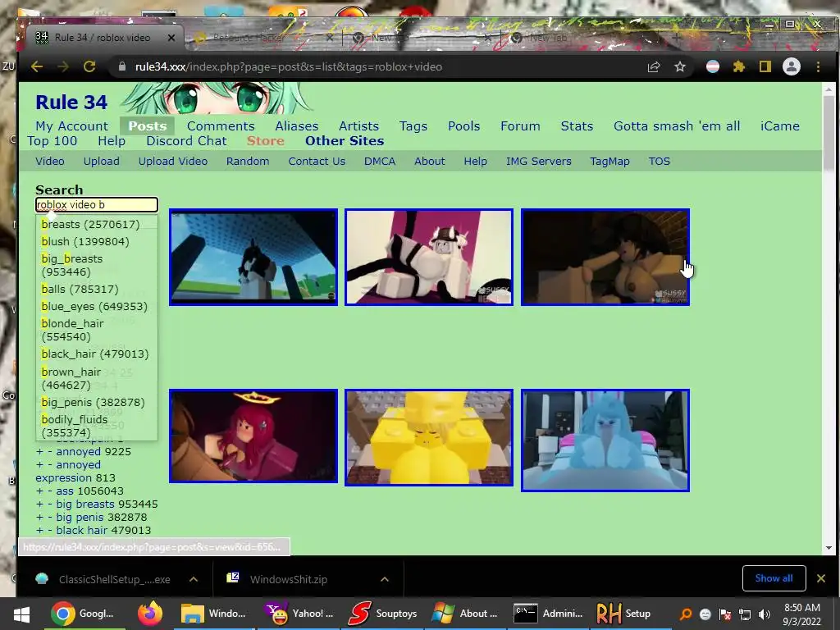Viewport: 840px width, 630px height.
Task: Open Google Chrome in the taskbar
Action: point(84,614)
